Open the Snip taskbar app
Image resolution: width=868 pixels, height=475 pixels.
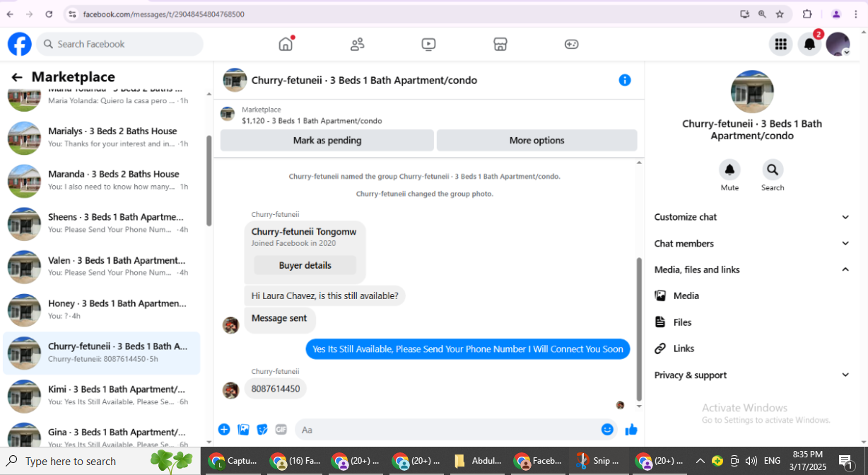(599, 461)
